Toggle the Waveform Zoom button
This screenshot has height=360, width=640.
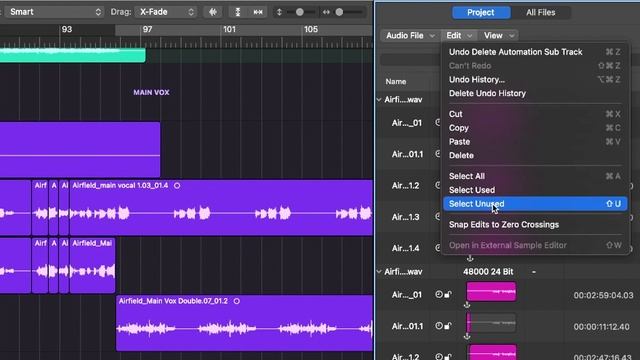pyautogui.click(x=213, y=12)
